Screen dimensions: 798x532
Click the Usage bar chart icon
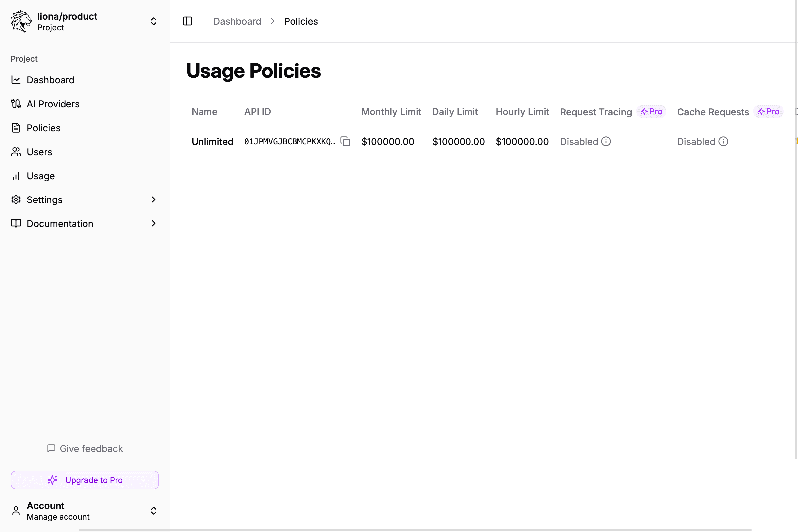pos(16,176)
